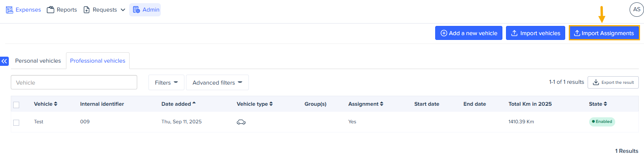Click the double-chevron sidebar collapse icon
This screenshot has width=644, height=166.
(4, 61)
